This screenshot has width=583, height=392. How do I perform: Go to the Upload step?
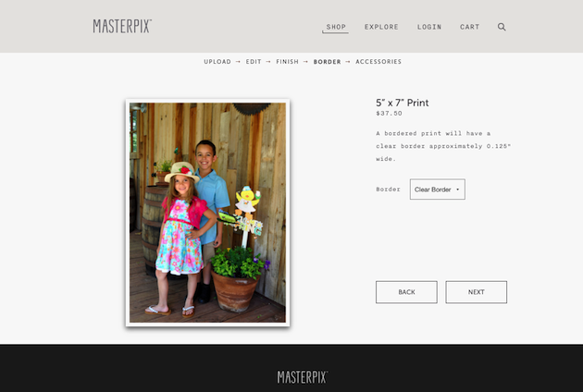(217, 62)
